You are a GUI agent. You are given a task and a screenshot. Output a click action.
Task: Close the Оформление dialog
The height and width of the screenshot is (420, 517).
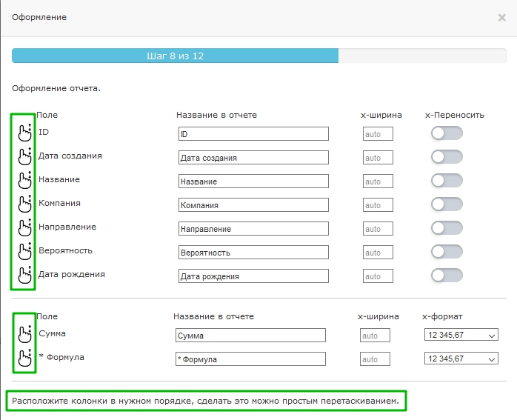[501, 17]
